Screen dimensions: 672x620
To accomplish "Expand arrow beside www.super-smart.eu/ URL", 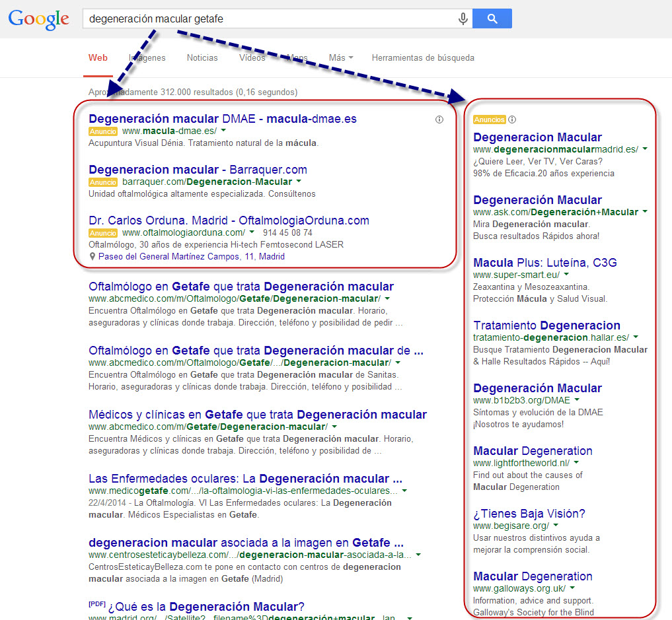I will tap(566, 275).
